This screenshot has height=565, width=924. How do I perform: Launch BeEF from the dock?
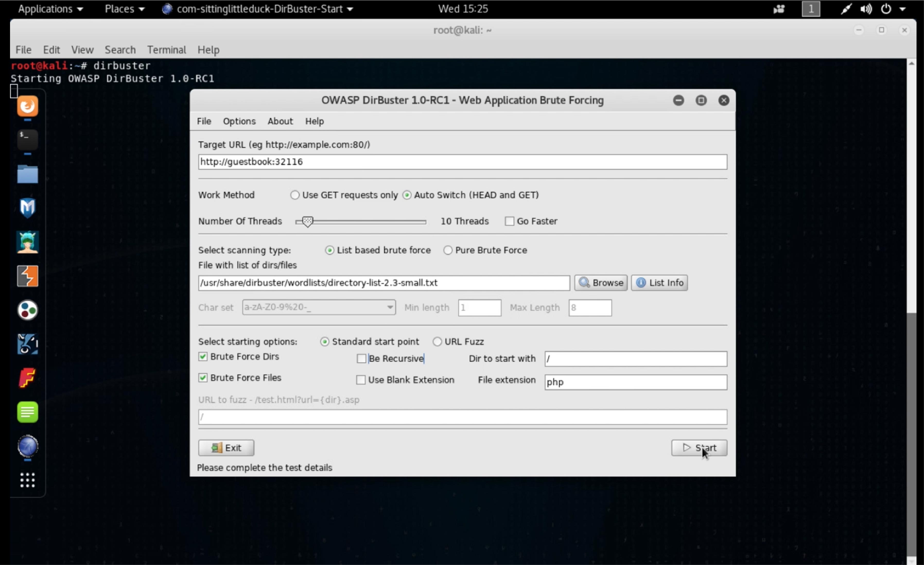click(x=27, y=344)
